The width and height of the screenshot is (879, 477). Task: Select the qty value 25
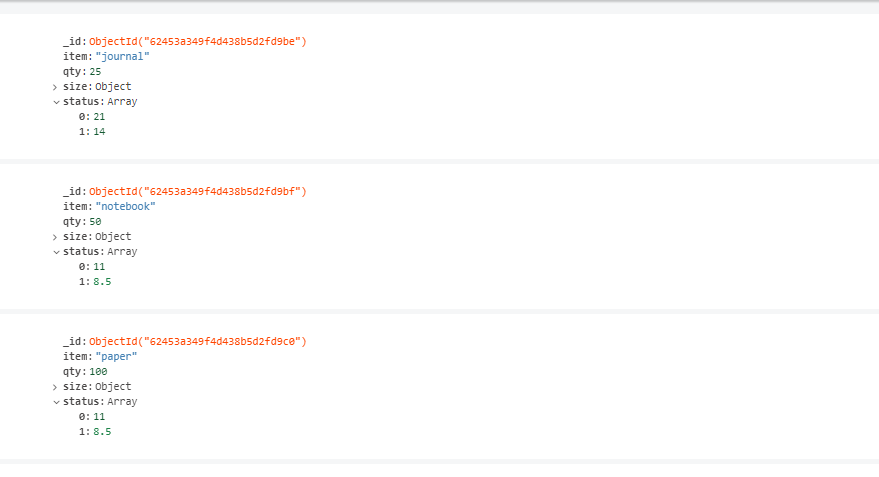pos(95,72)
